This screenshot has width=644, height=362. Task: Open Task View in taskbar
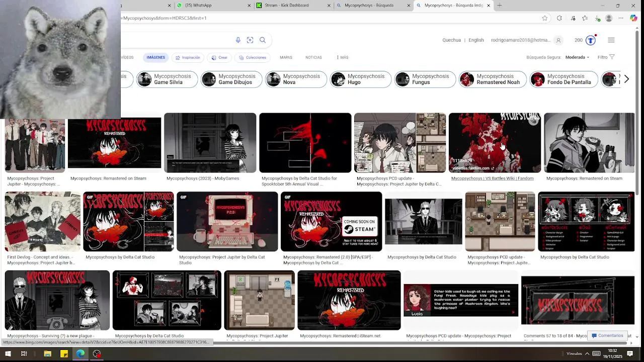pyautogui.click(x=24, y=354)
